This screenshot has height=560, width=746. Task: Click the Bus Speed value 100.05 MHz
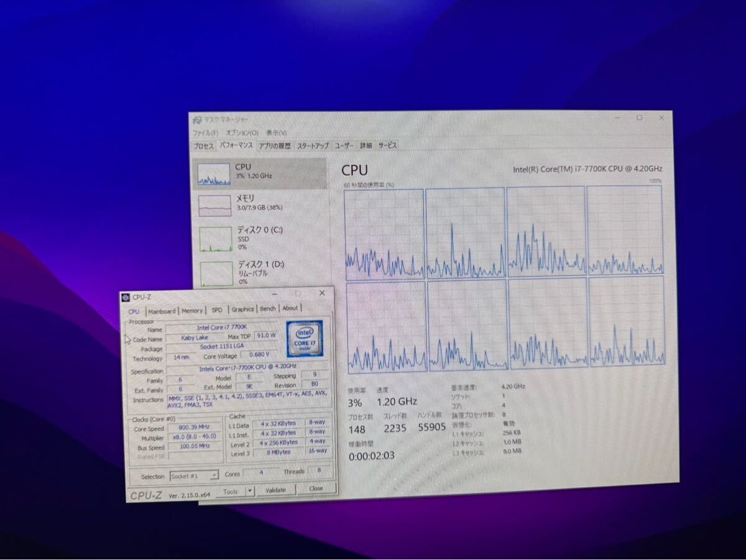click(195, 447)
